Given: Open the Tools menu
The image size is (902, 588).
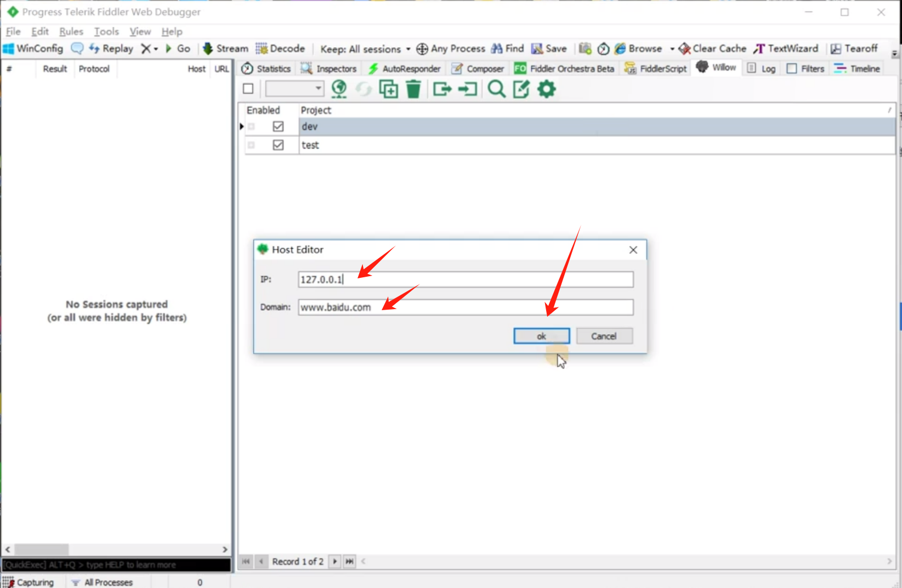Looking at the screenshot, I should tap(106, 31).
